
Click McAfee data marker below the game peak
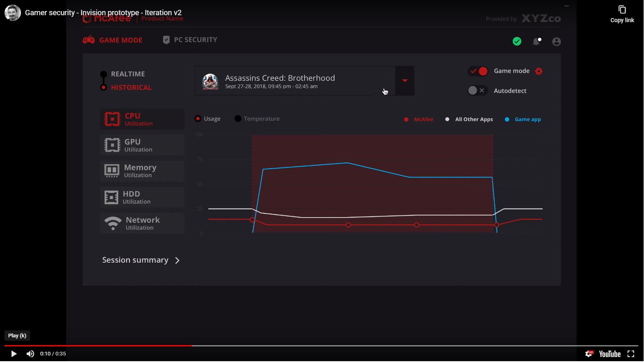[x=348, y=225]
